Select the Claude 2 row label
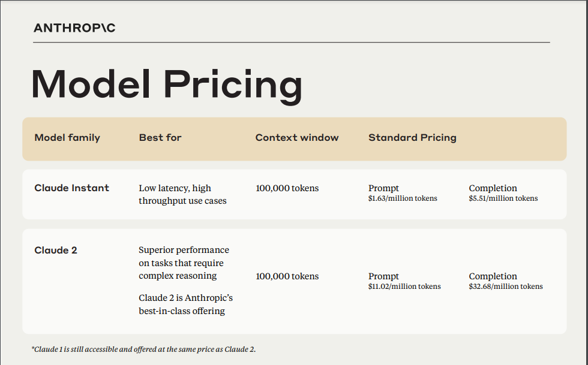This screenshot has height=365, width=588. point(56,251)
